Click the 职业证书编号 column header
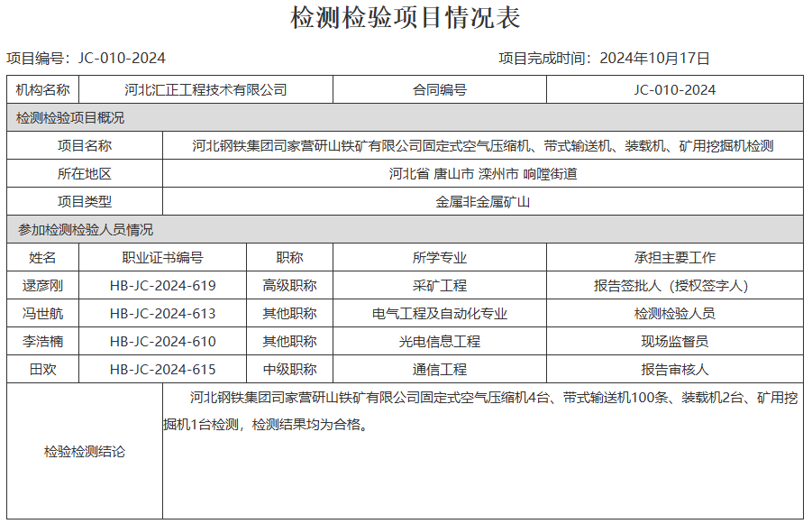 162,258
